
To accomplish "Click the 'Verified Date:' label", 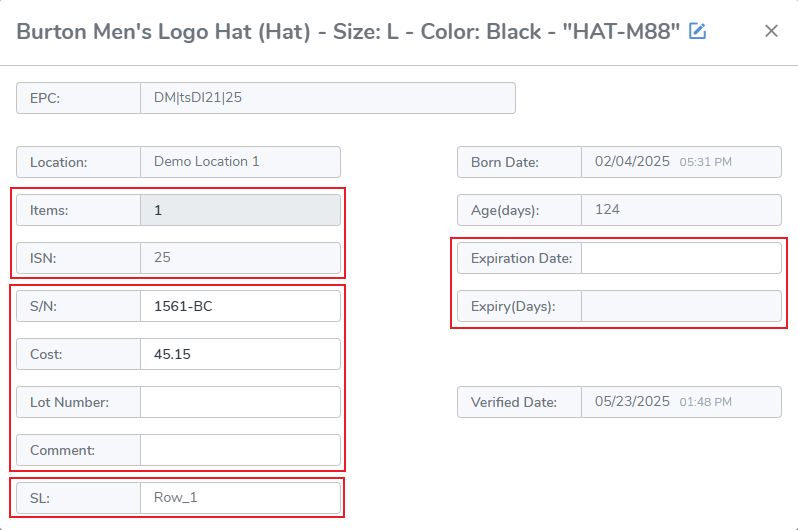I will click(x=514, y=402).
